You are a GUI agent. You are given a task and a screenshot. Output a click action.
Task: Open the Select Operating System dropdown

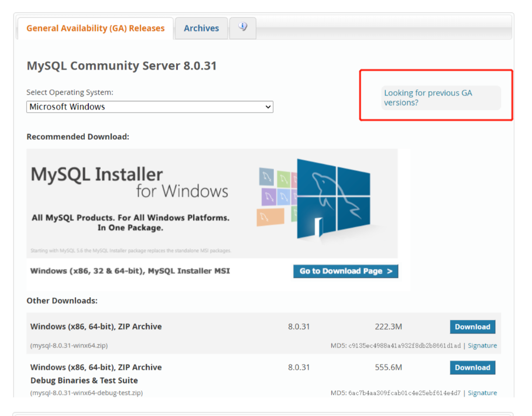(x=150, y=107)
